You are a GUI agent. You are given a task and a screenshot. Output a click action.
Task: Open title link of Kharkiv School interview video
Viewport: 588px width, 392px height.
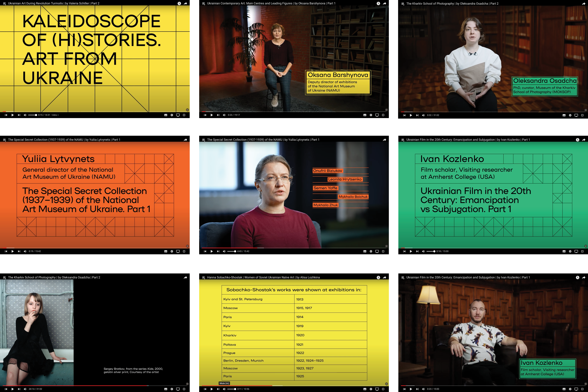click(452, 4)
